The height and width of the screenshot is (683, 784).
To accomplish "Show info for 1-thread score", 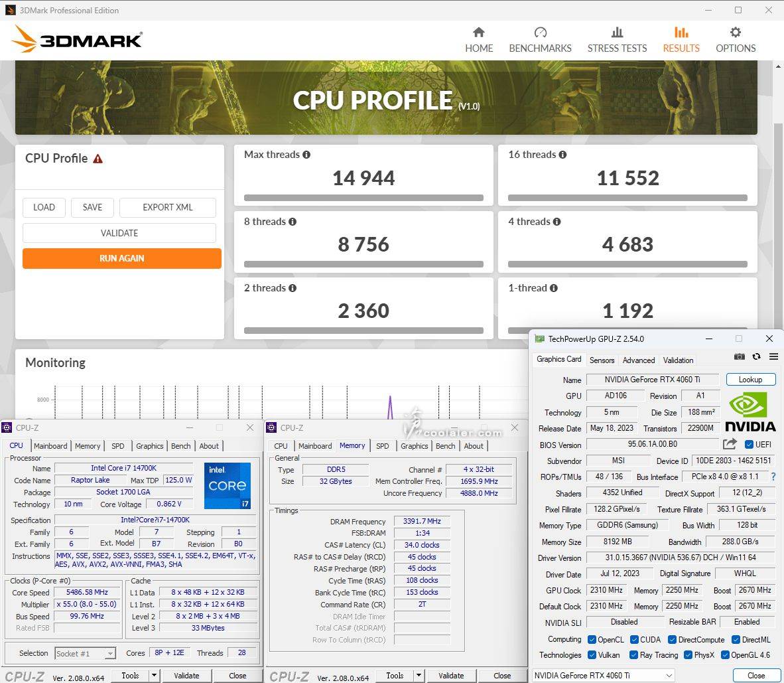I will (x=553, y=288).
